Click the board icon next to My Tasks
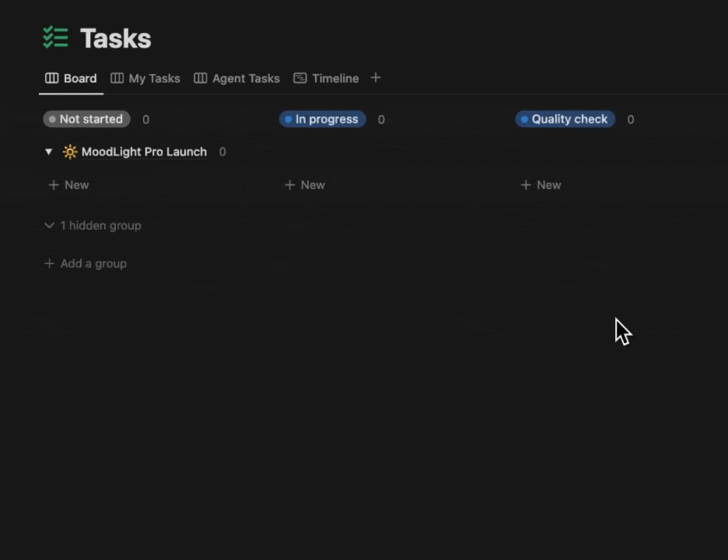 117,78
